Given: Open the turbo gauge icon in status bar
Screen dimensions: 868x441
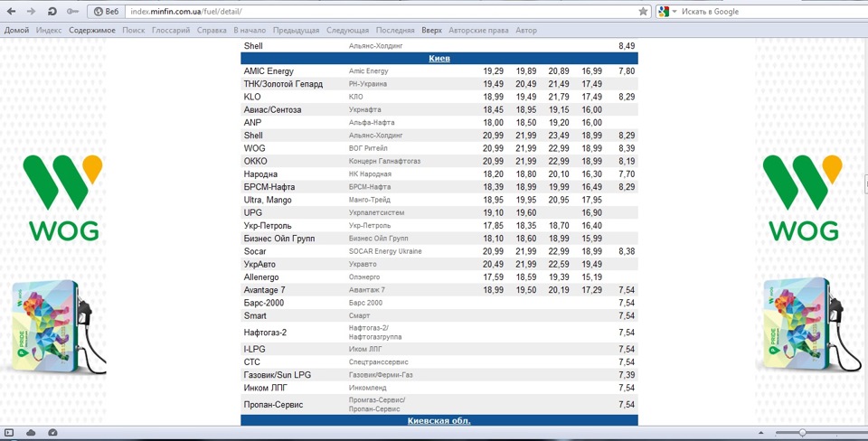Looking at the screenshot, I should (52, 433).
